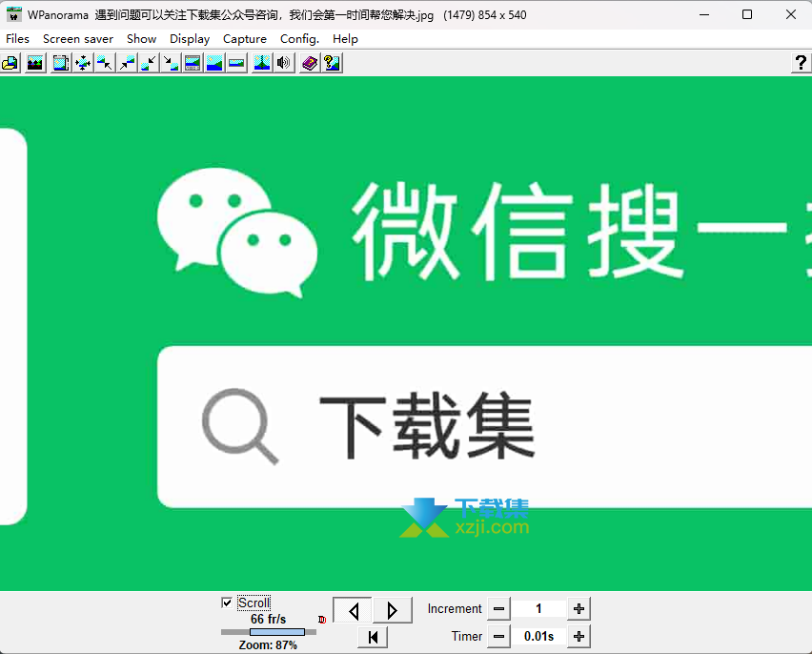Open the Capture menu
The image size is (812, 654).
(244, 39)
